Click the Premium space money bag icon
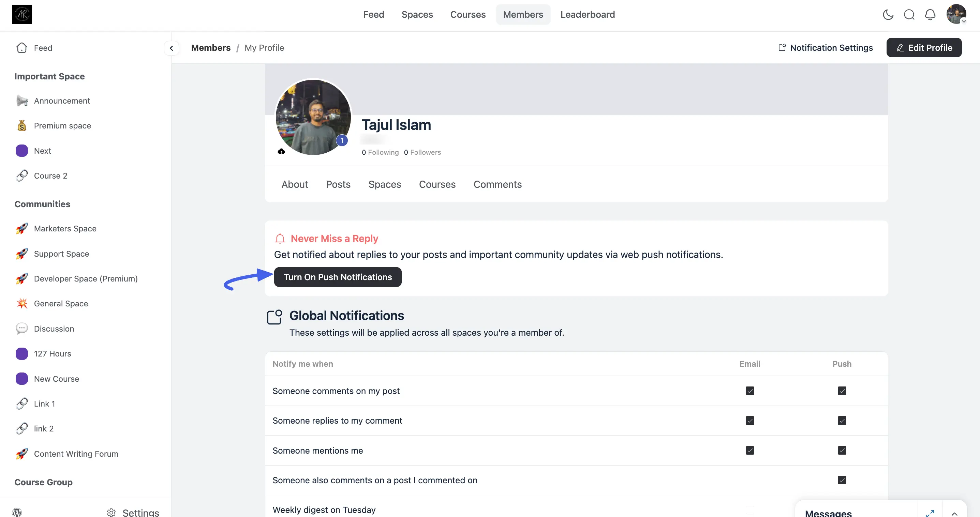 (x=22, y=125)
